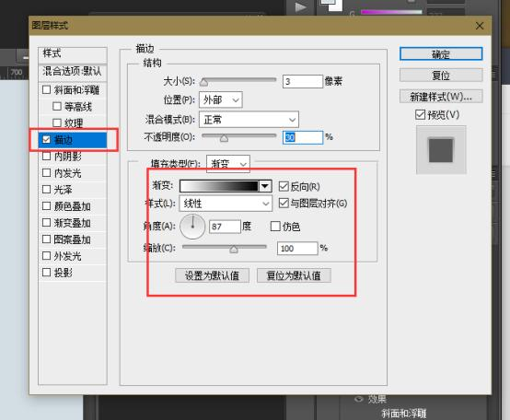
Task: Click the 不透明度 percent field
Action: point(303,137)
